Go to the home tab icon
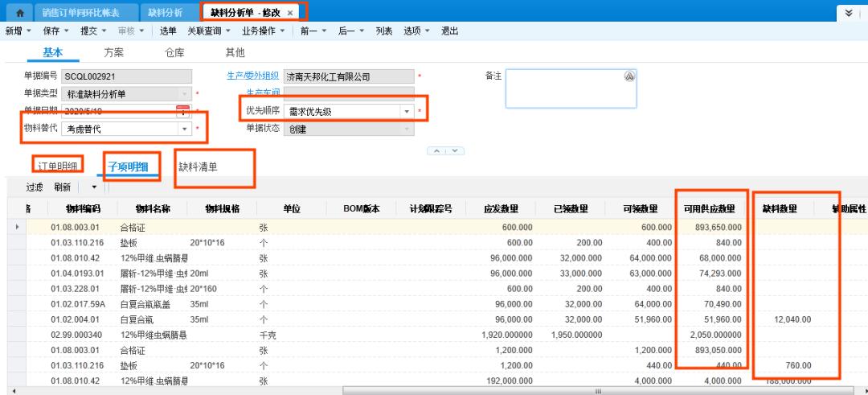Screen dimensions: 868x395 pos(20,12)
